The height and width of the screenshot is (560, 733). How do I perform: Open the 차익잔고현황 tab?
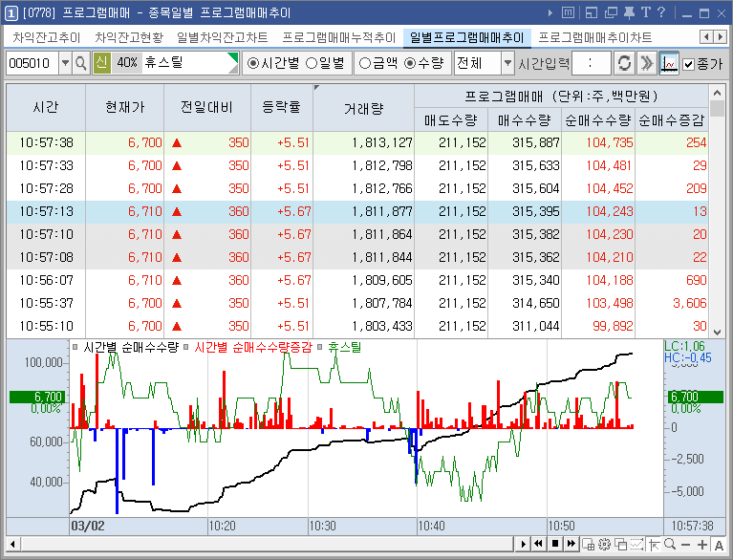point(129,37)
